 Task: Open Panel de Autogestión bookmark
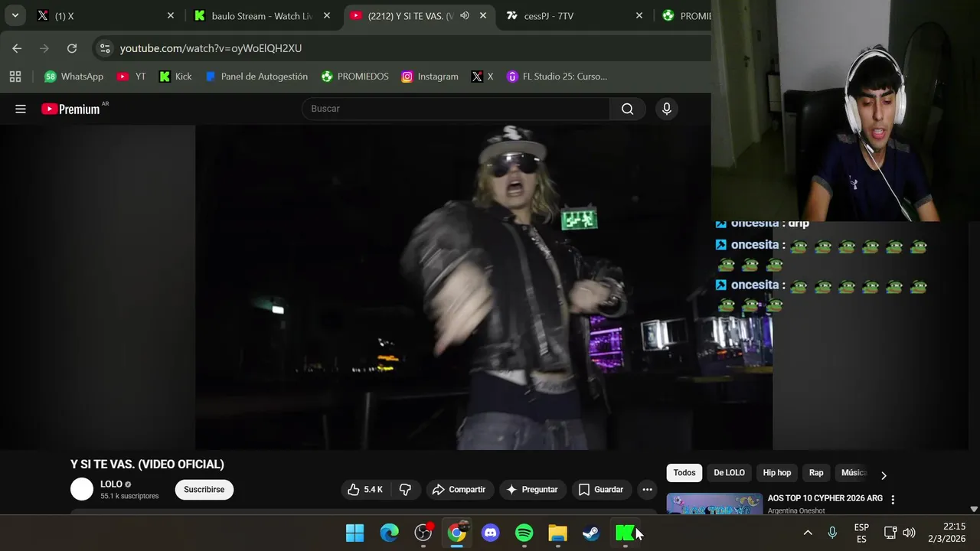(256, 77)
